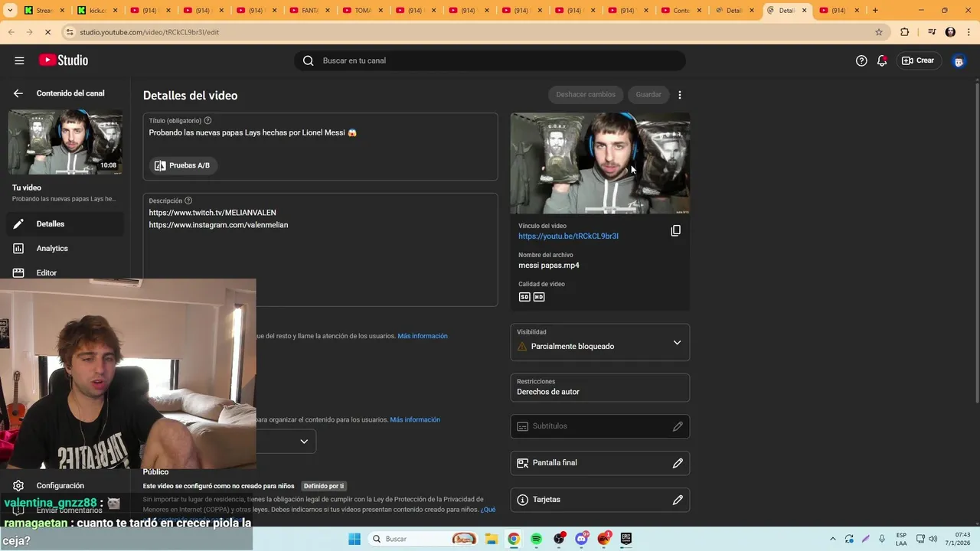Show hidden system tray icons
980x551 pixels.
click(833, 539)
